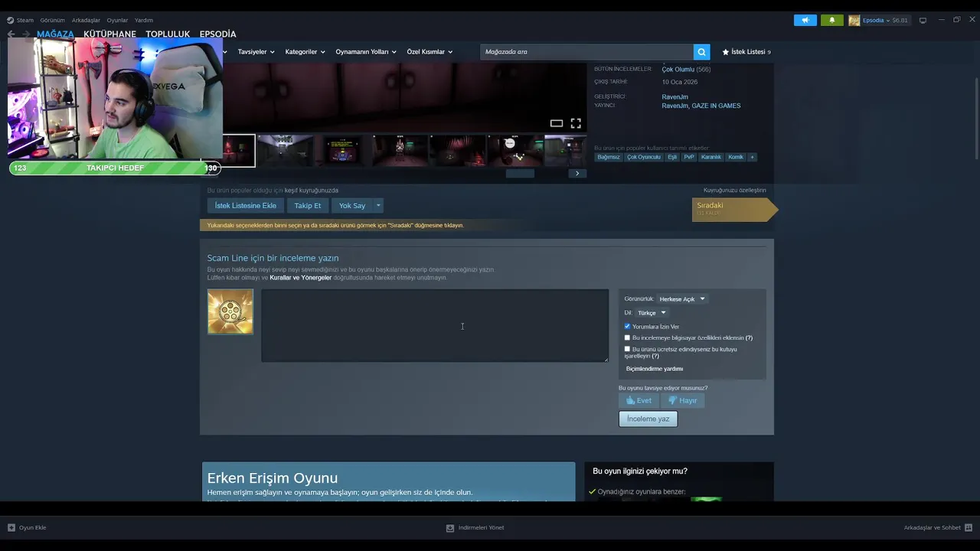
Task: Open Kuyruğunuzu özelleştirin link
Action: point(735,190)
